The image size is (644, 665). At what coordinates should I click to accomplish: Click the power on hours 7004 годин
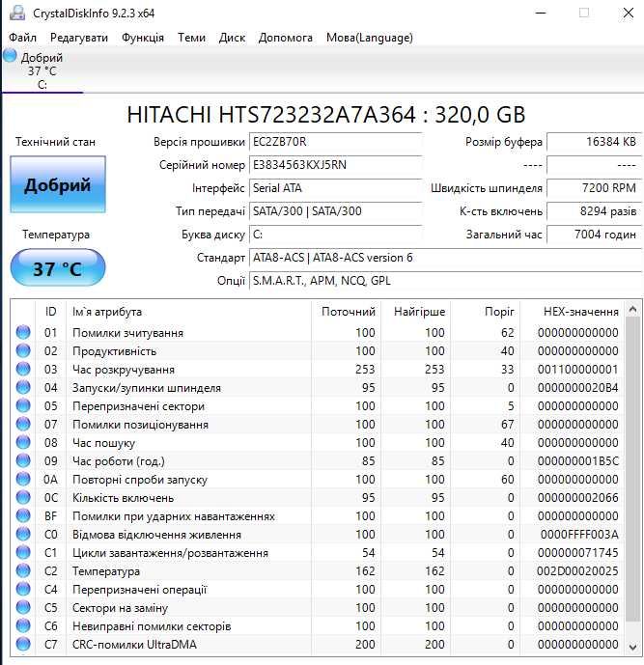click(594, 235)
